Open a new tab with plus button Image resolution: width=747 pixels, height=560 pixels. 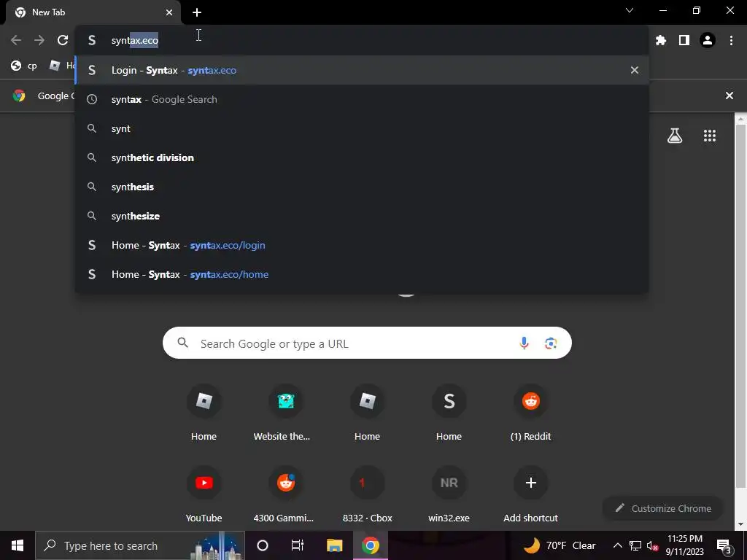click(x=197, y=12)
